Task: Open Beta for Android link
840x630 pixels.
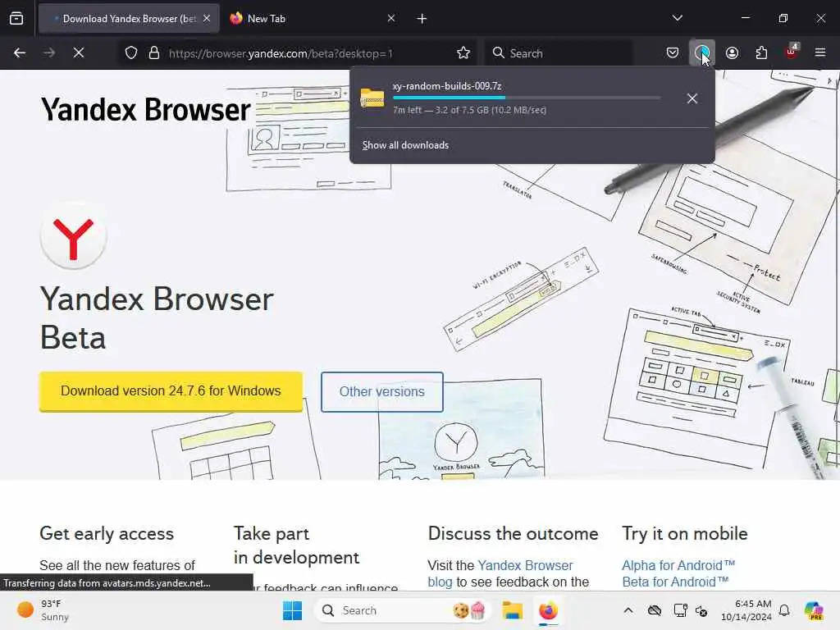Action: [675, 582]
